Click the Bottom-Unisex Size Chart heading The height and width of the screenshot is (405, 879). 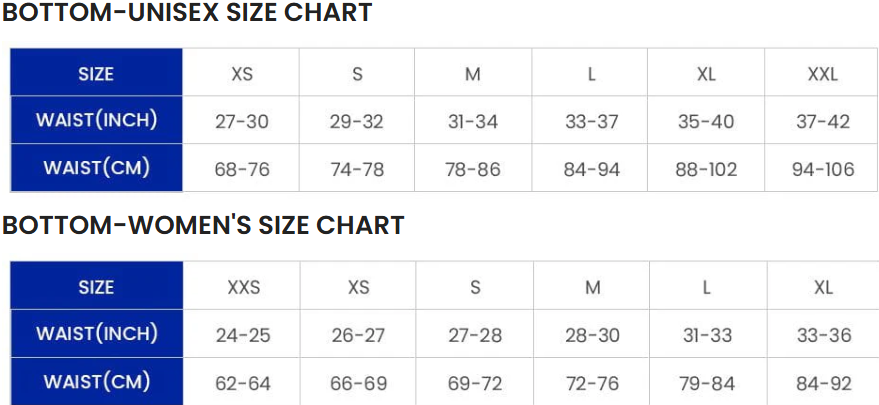click(x=187, y=14)
